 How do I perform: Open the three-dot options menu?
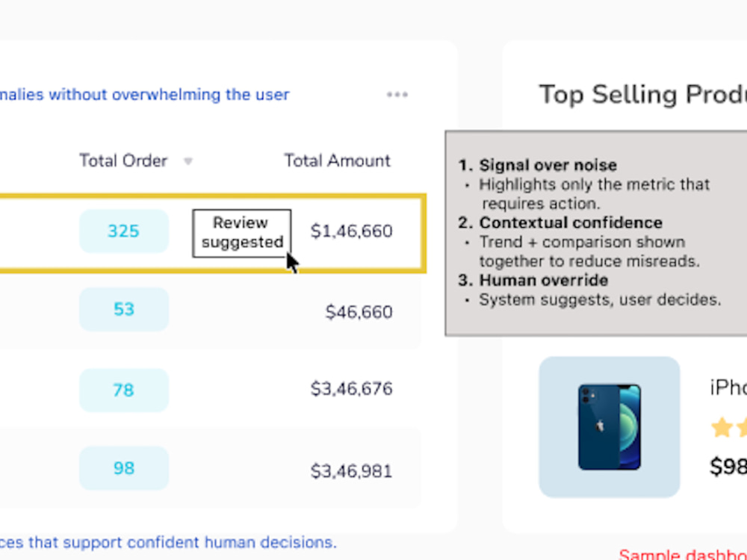coord(397,94)
